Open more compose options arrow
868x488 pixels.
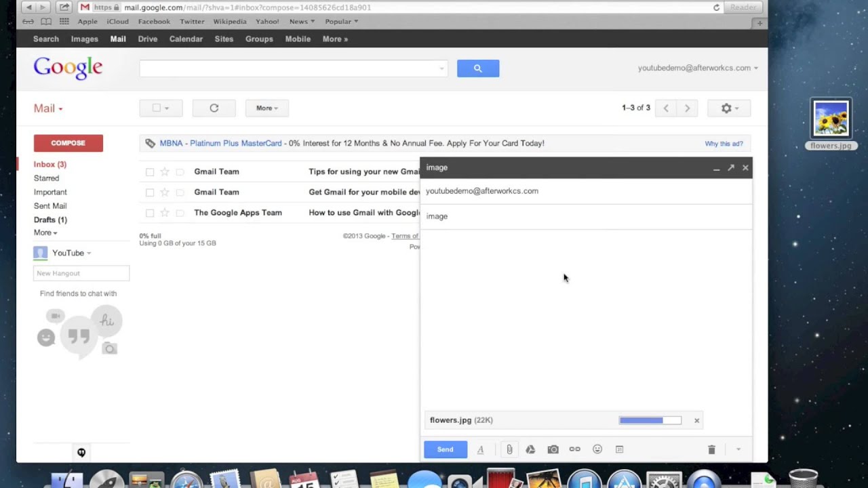tap(738, 449)
